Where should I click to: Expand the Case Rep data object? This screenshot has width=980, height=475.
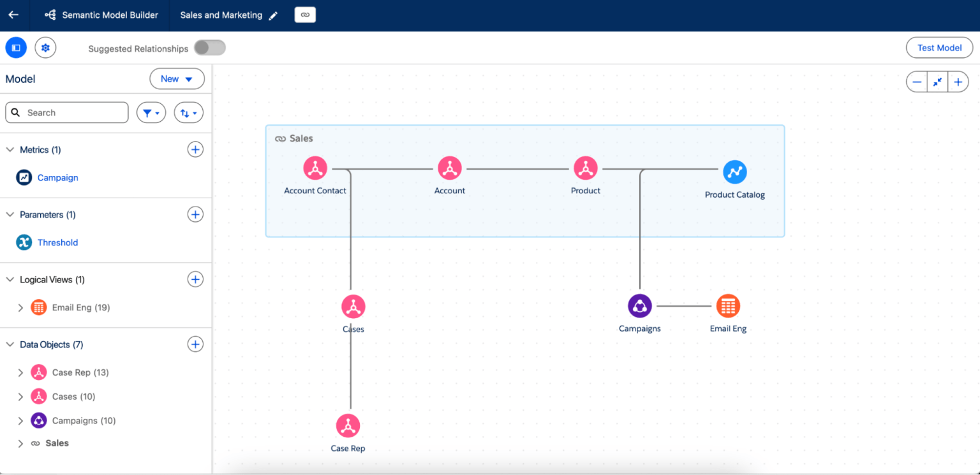tap(20, 372)
